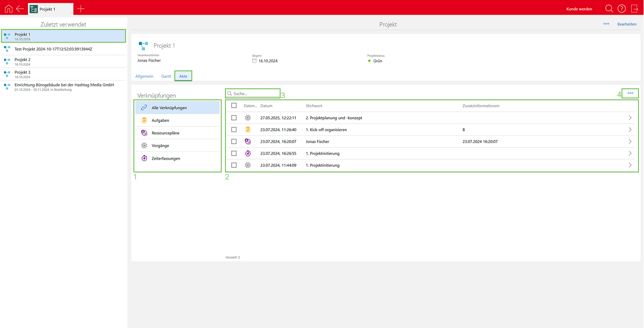Click the Bearbeiten link
Image resolution: width=644 pixels, height=328 pixels.
pos(627,24)
